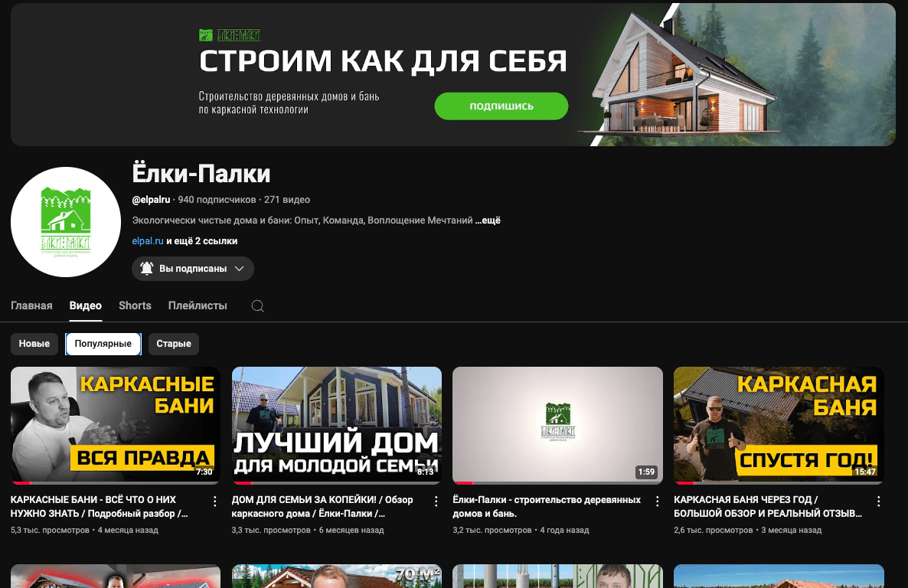
Task: Expand the Вы подписаны notification dropdown
Action: (x=239, y=269)
